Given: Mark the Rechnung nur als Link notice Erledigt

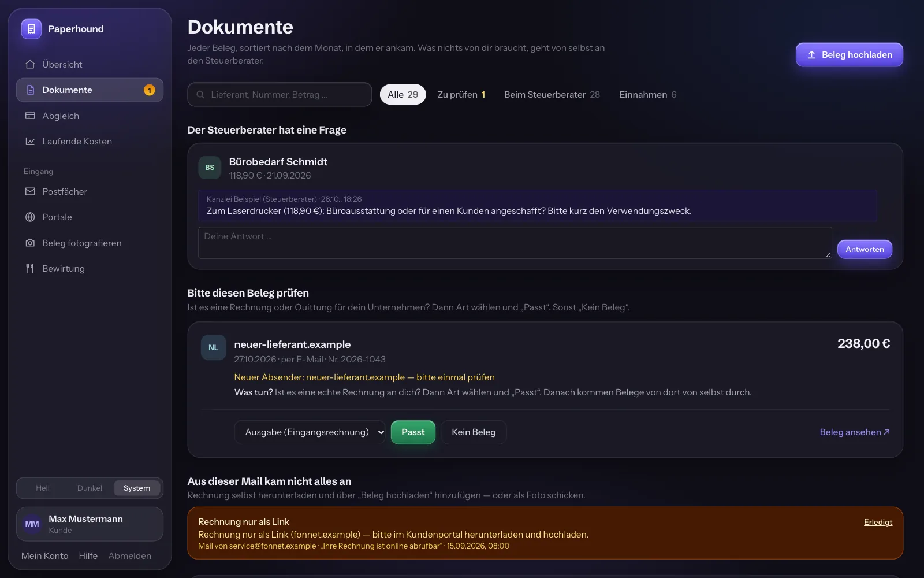Looking at the screenshot, I should (878, 523).
